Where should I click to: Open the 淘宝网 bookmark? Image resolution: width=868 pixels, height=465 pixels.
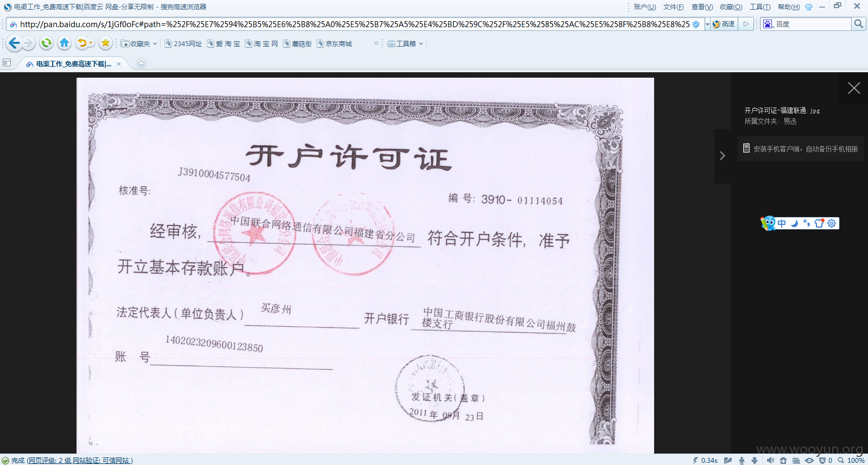click(262, 43)
